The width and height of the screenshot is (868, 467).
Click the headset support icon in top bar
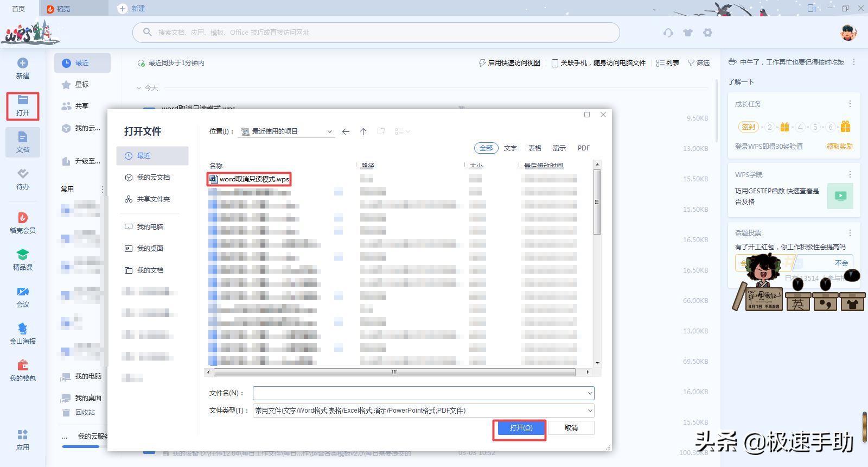pos(668,33)
